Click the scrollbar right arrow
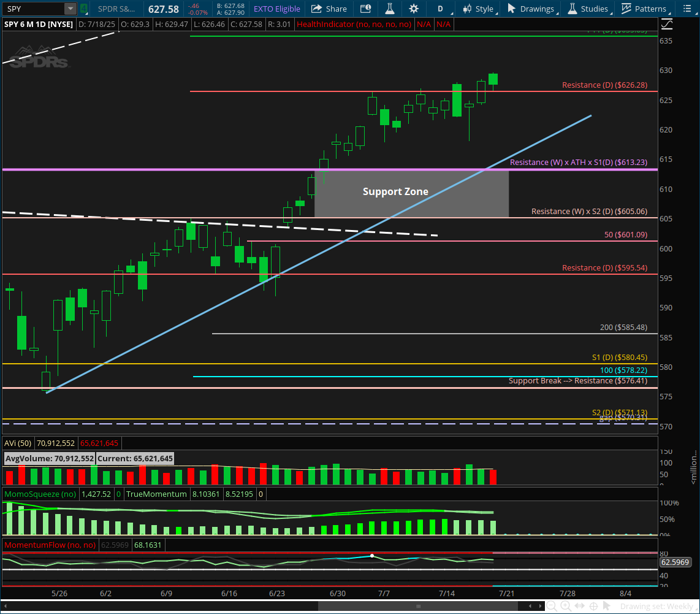Viewport: 700px width, 614px height. pyautogui.click(x=540, y=607)
